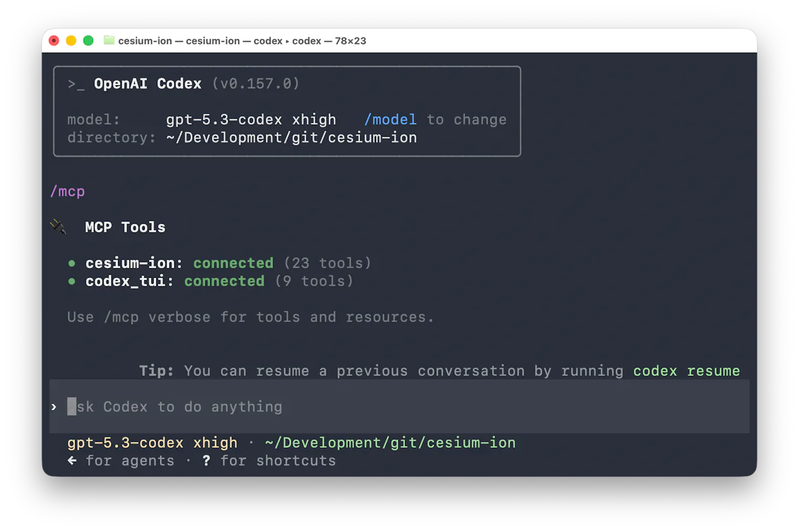
Task: Click the "to change" text after /model
Action: coord(467,120)
